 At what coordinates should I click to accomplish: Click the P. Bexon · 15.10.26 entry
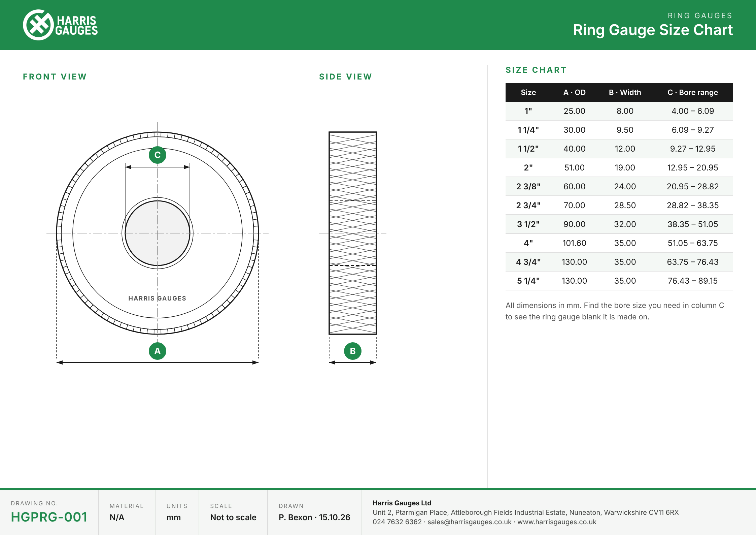click(314, 517)
